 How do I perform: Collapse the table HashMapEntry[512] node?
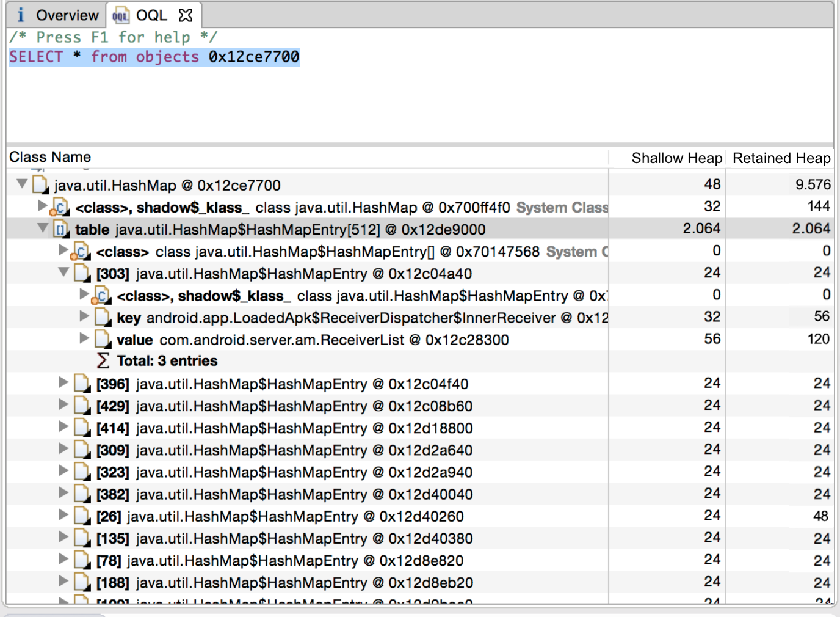pyautogui.click(x=43, y=228)
